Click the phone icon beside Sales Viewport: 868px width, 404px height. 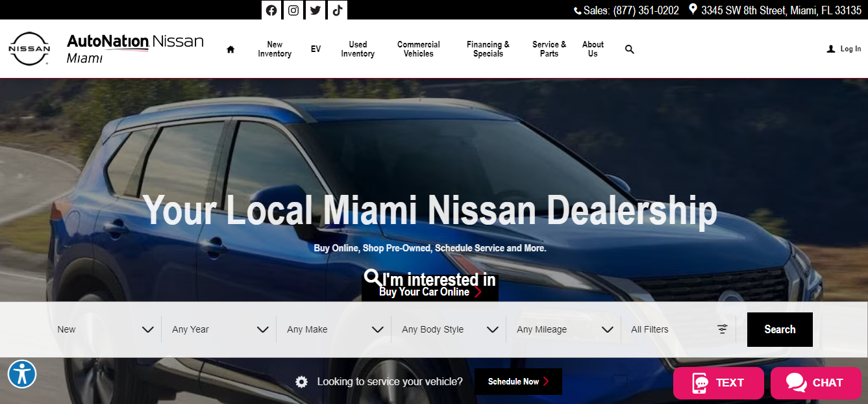point(578,10)
